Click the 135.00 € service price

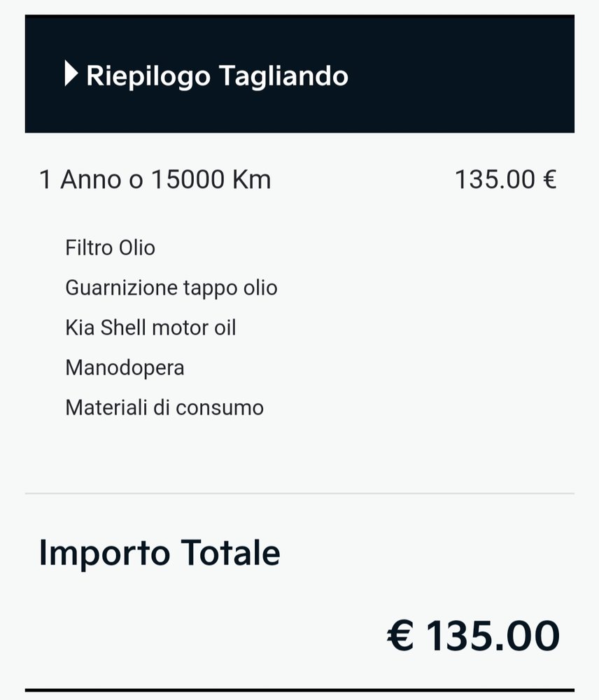coord(506,179)
